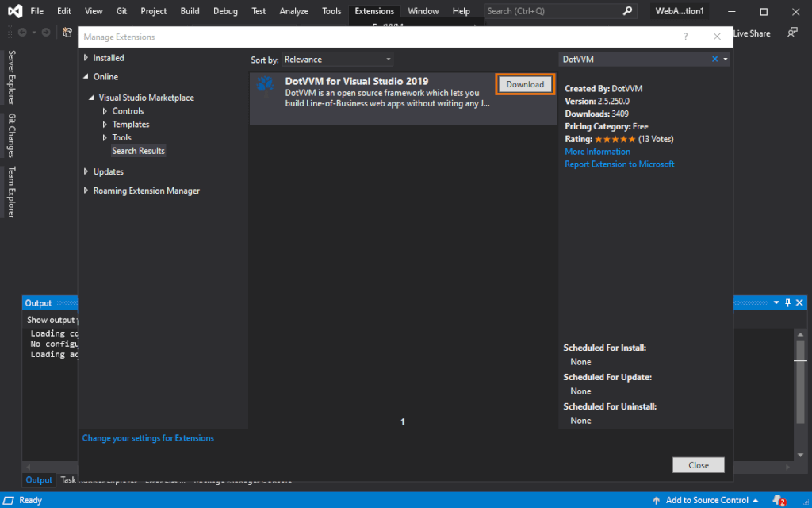Click Change your settings for Extensions link
The width and height of the screenshot is (812, 508).
tap(148, 438)
